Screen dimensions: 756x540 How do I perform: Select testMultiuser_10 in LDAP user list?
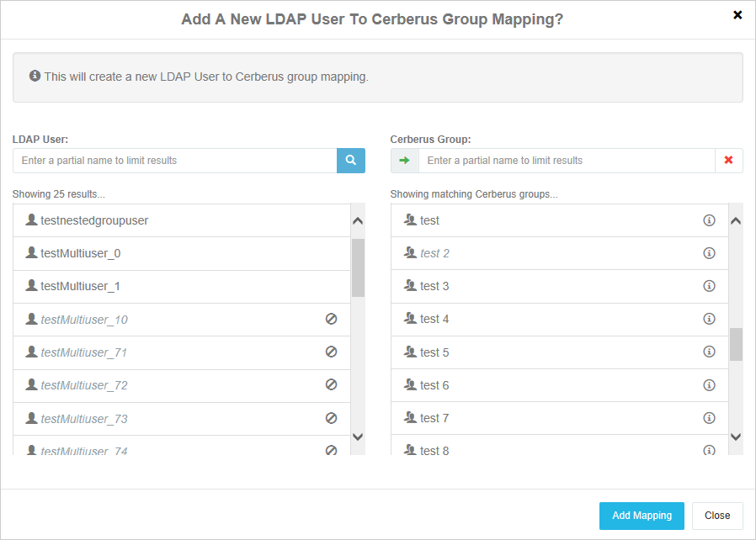click(182, 320)
